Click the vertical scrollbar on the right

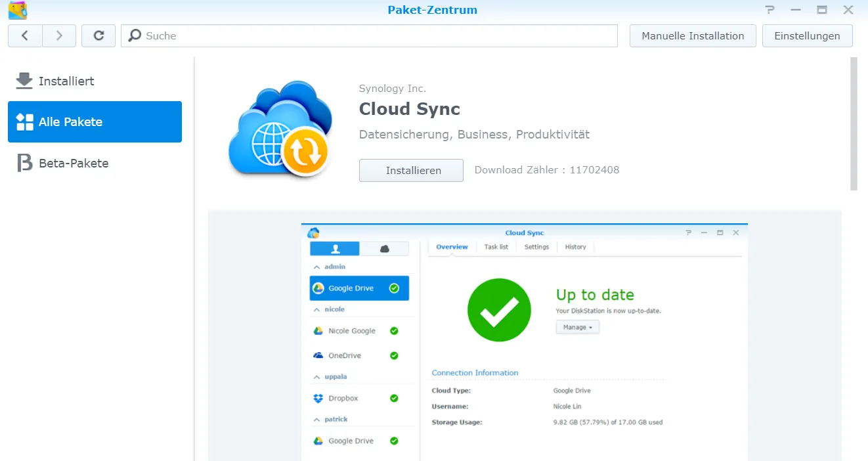click(x=854, y=123)
